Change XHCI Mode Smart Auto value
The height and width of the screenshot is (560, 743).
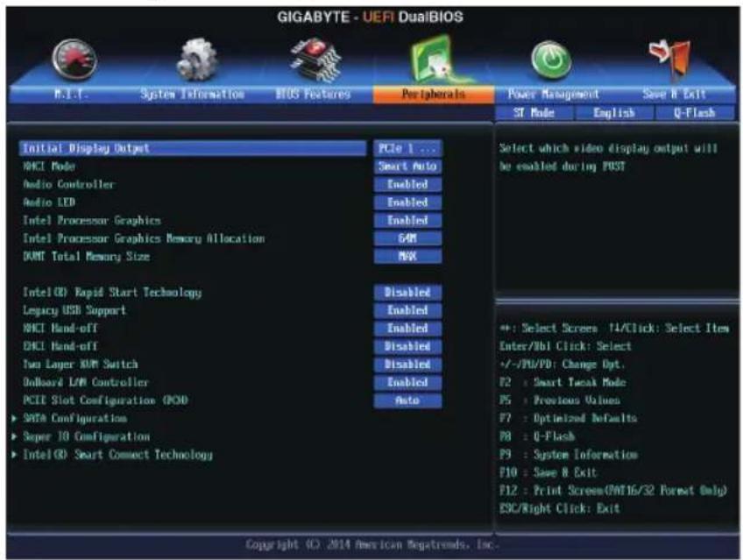coord(407,167)
